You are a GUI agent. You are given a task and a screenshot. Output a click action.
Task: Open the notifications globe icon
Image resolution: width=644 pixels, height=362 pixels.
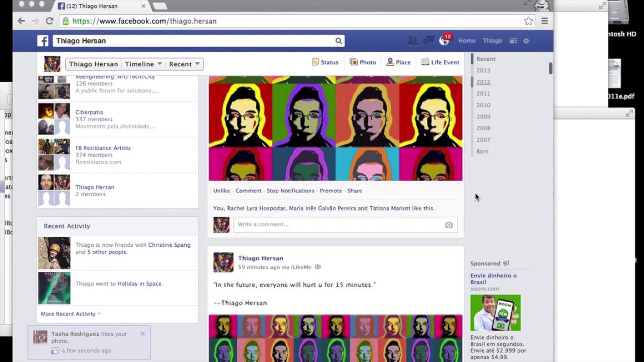(444, 41)
